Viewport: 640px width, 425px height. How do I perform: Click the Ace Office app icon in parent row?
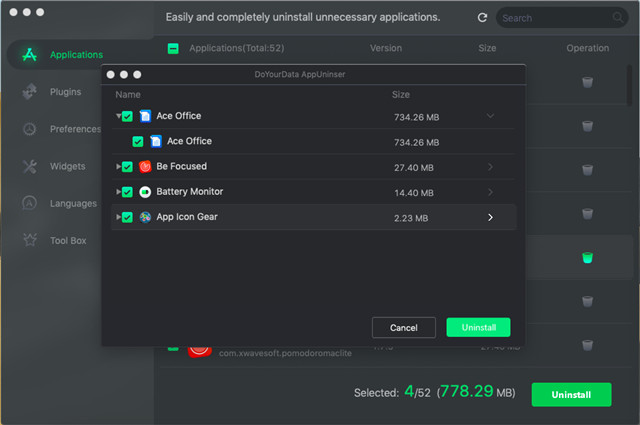point(145,116)
